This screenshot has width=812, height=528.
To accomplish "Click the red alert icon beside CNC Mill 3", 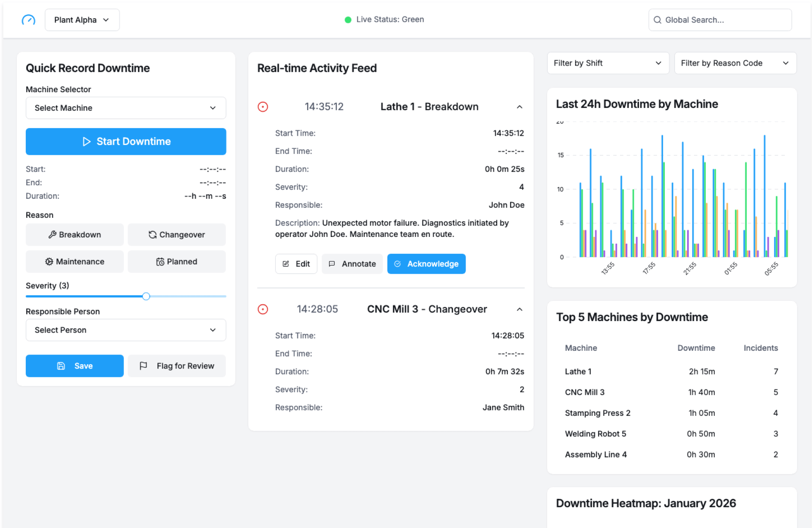I will (x=263, y=309).
